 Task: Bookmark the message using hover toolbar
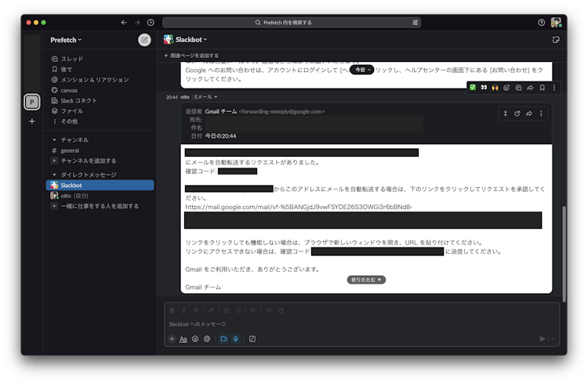[x=542, y=88]
